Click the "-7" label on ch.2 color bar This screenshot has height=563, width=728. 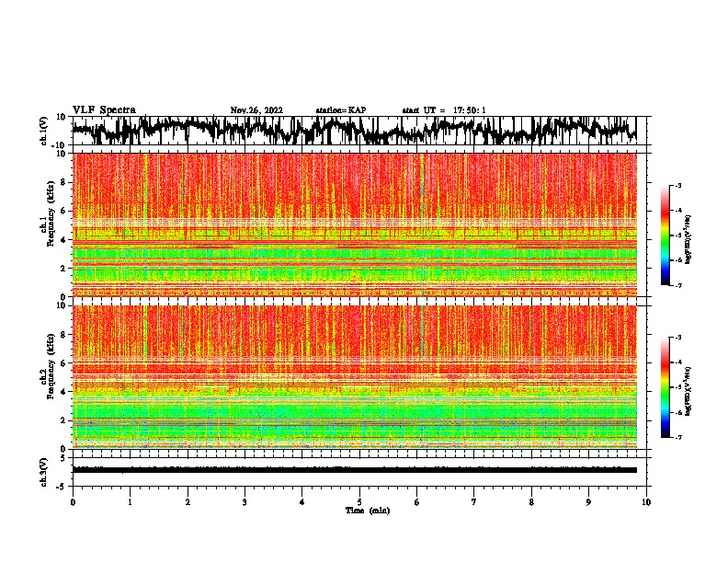pos(677,437)
